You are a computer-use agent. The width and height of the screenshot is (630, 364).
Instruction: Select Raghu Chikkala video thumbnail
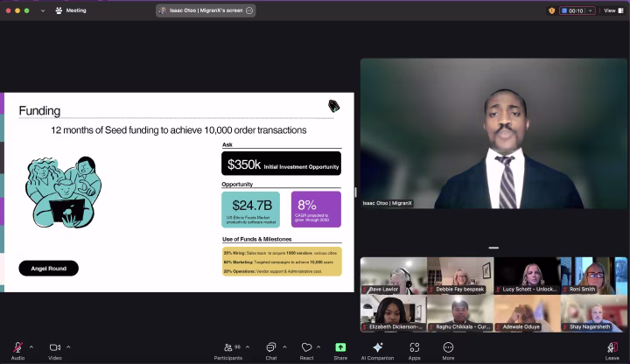point(460,313)
